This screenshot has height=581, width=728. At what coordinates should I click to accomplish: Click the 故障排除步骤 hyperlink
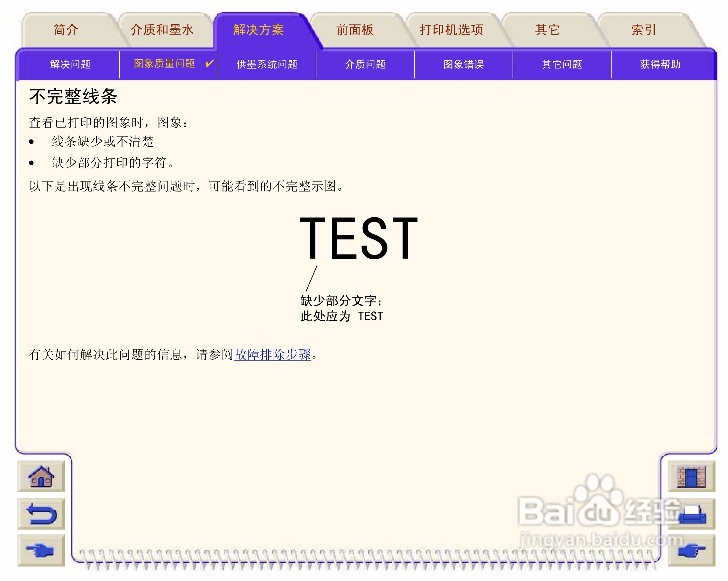(x=272, y=354)
